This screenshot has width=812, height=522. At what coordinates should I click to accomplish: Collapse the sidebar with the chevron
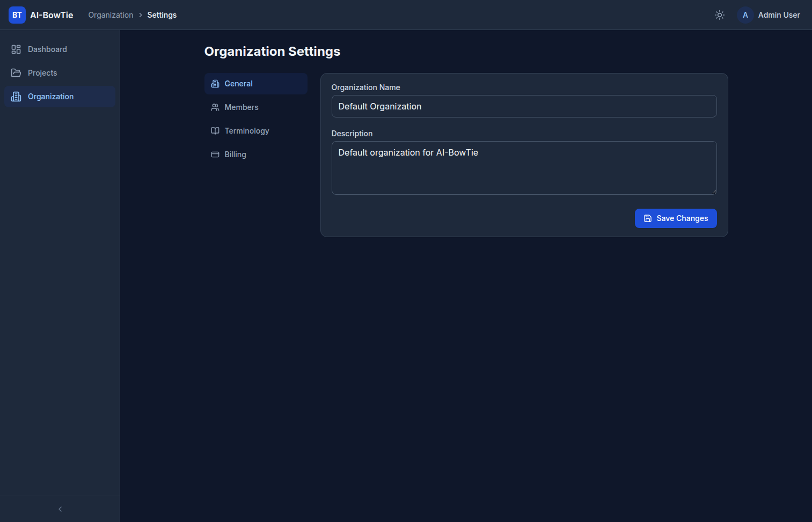pyautogui.click(x=60, y=509)
